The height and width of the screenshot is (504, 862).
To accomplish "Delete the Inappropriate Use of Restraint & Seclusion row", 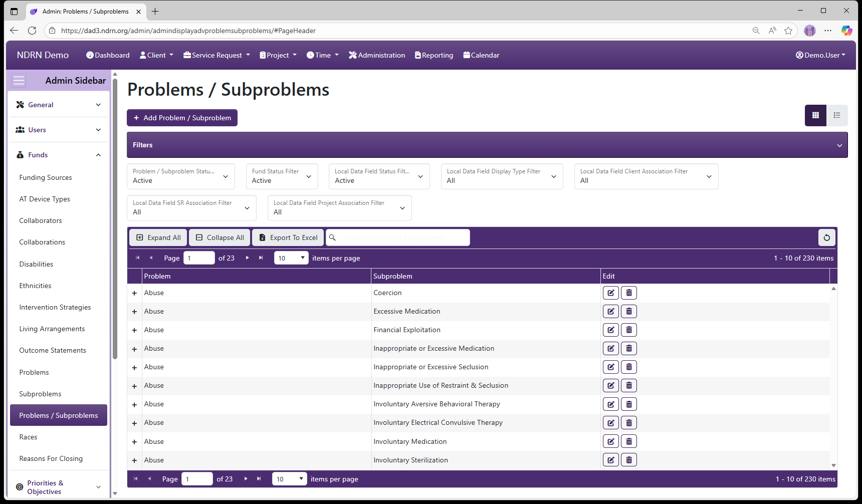I will point(628,385).
